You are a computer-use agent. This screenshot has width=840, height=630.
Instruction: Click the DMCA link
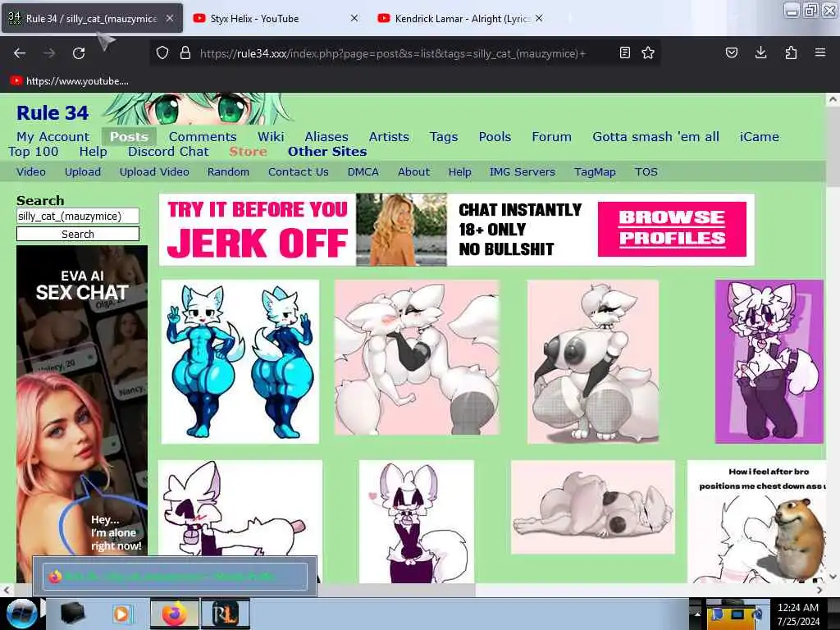click(363, 172)
